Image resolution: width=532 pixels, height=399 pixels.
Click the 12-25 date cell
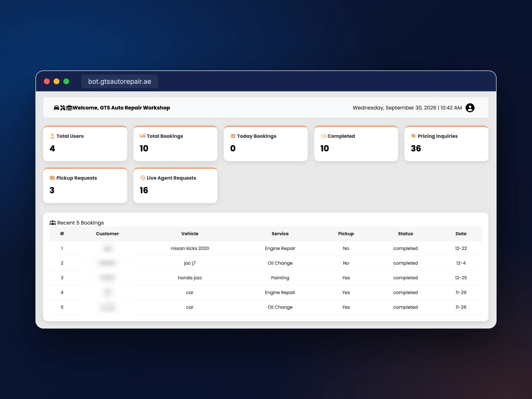(x=461, y=278)
